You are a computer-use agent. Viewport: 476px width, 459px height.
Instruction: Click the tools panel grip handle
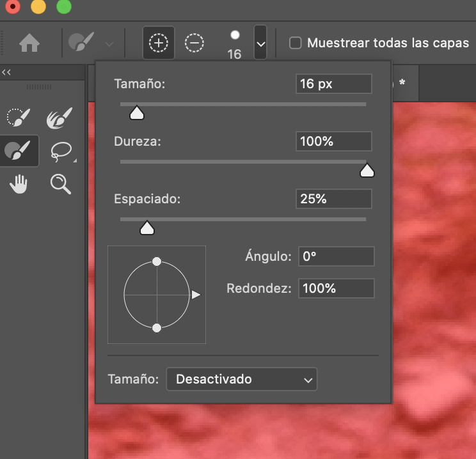point(39,87)
